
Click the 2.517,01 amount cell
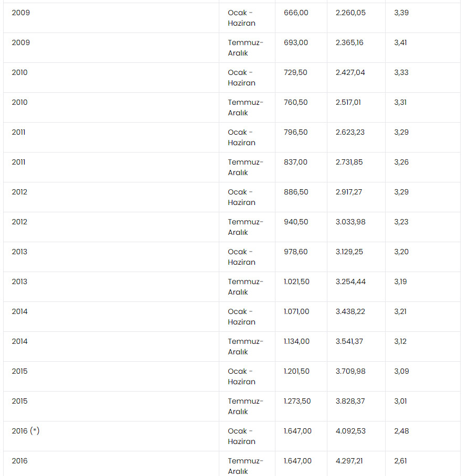pyautogui.click(x=348, y=102)
